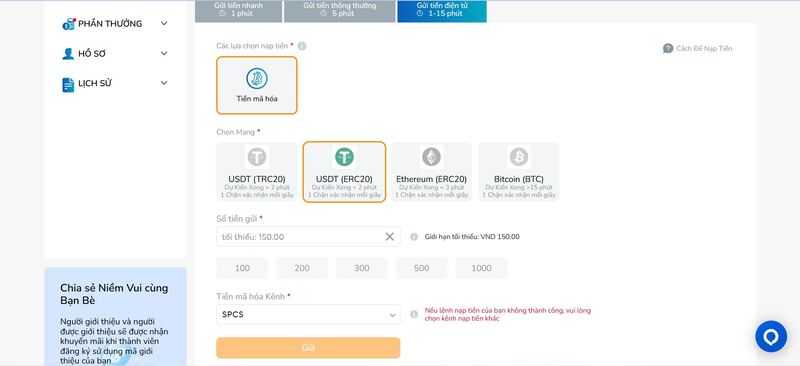Click info icon beside Các lựa chọn nạp tiền
This screenshot has height=366, width=800.
pos(302,46)
